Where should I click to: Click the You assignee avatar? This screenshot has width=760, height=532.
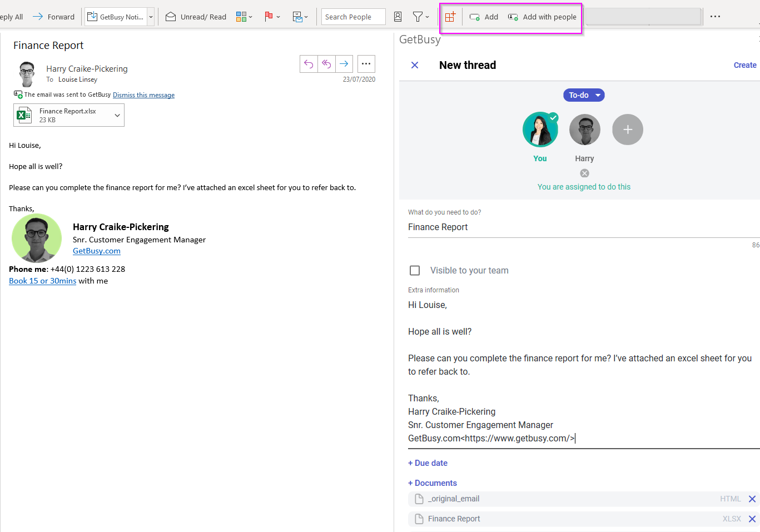point(540,130)
